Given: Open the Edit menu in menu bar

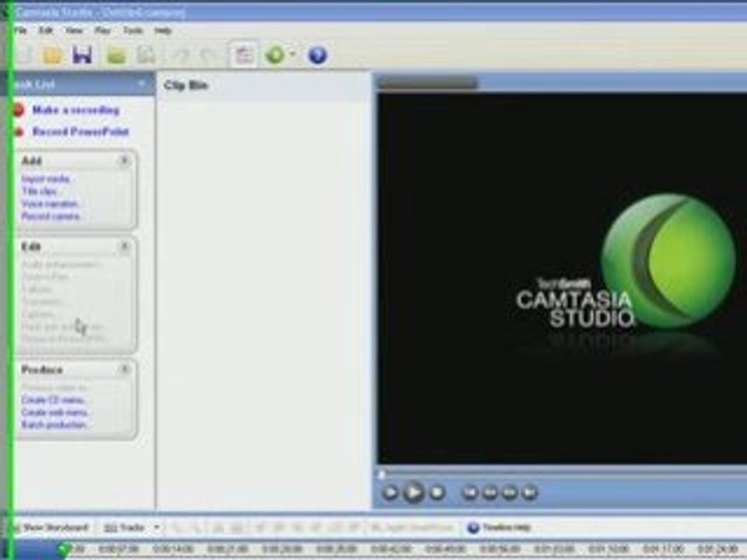Looking at the screenshot, I should tap(46, 30).
